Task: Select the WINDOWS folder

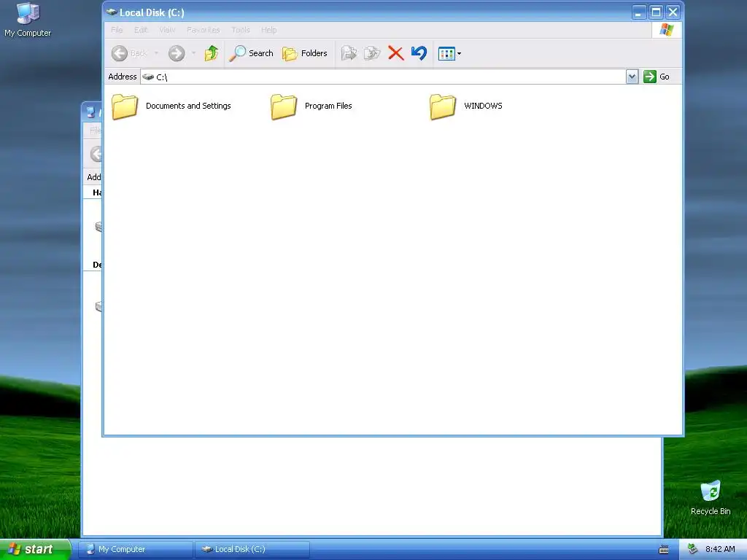Action: 466,106
